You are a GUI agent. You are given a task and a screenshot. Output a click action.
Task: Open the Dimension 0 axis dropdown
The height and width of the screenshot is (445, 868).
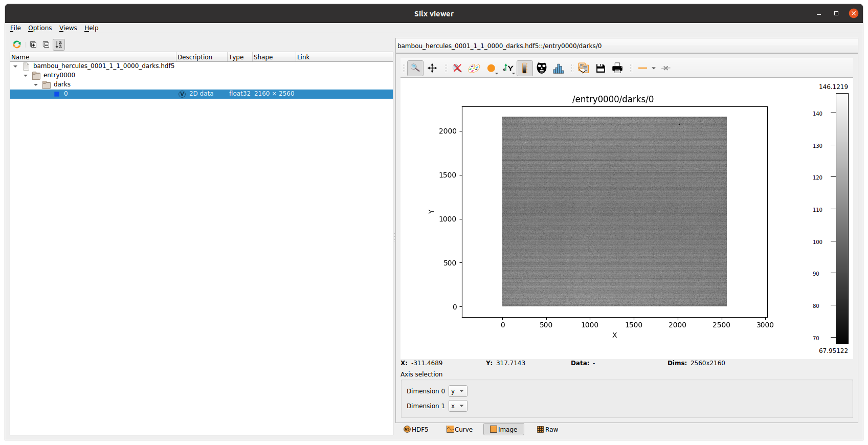click(458, 391)
